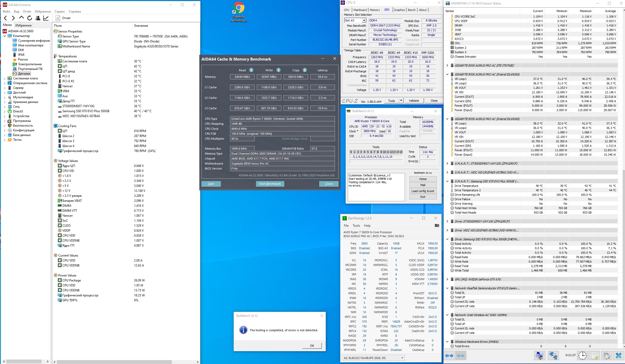Click the info icon next to Read
Image resolution: width=625 pixels, height=364 pixels.
[251, 70]
